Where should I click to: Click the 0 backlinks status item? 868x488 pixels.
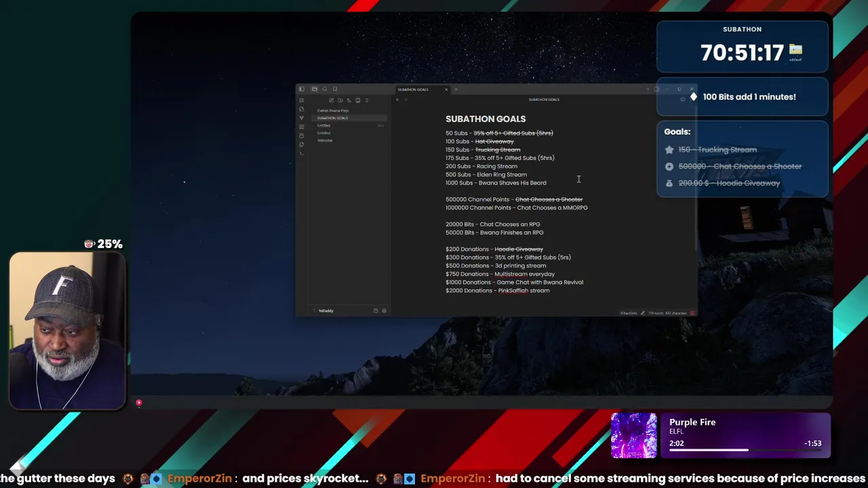(x=629, y=313)
